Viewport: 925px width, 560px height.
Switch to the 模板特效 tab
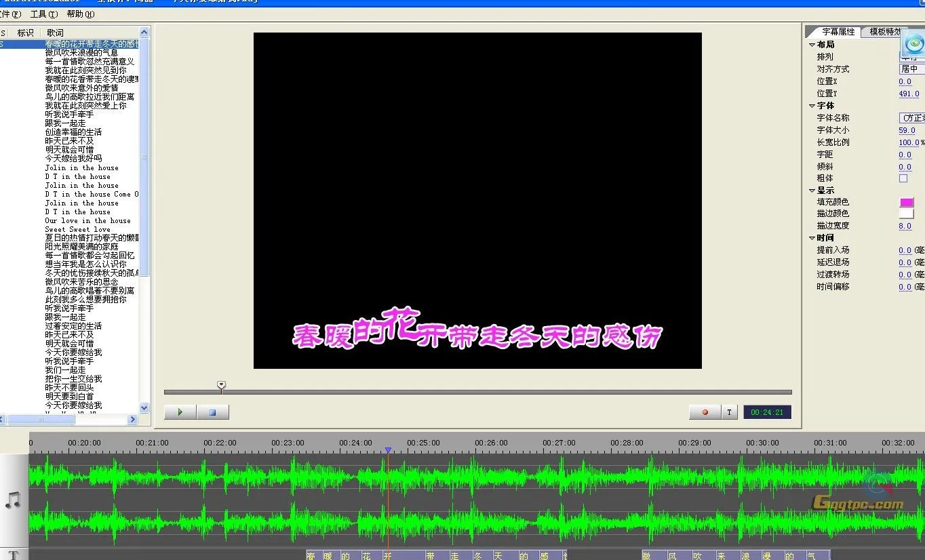tap(885, 31)
